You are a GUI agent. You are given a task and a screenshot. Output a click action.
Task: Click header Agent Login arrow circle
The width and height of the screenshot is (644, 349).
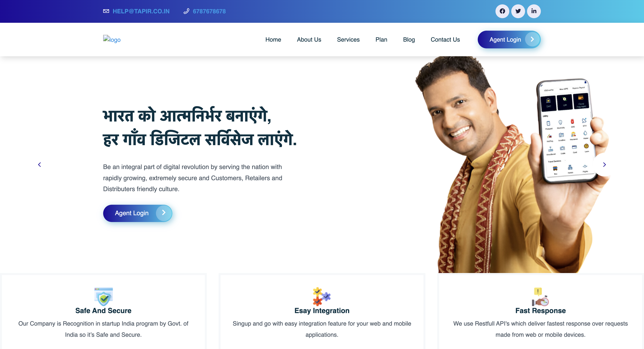(x=532, y=39)
